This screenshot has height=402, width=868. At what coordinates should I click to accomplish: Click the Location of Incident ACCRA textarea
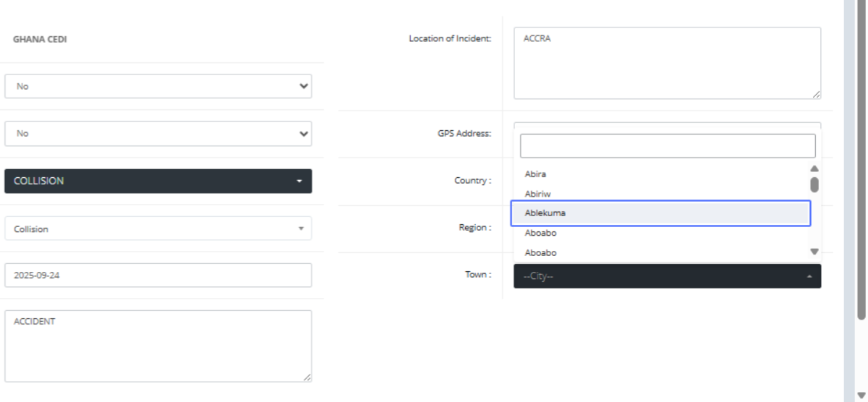666,62
